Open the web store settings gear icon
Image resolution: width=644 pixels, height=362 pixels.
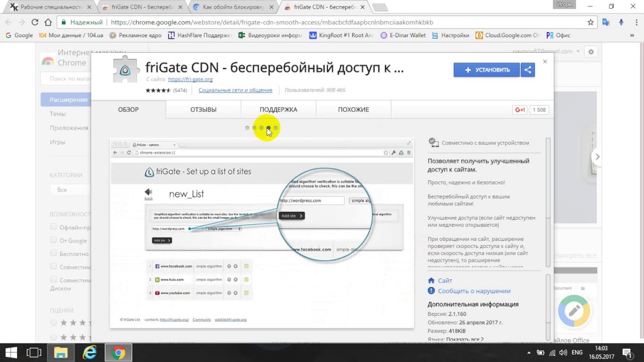pos(591,52)
